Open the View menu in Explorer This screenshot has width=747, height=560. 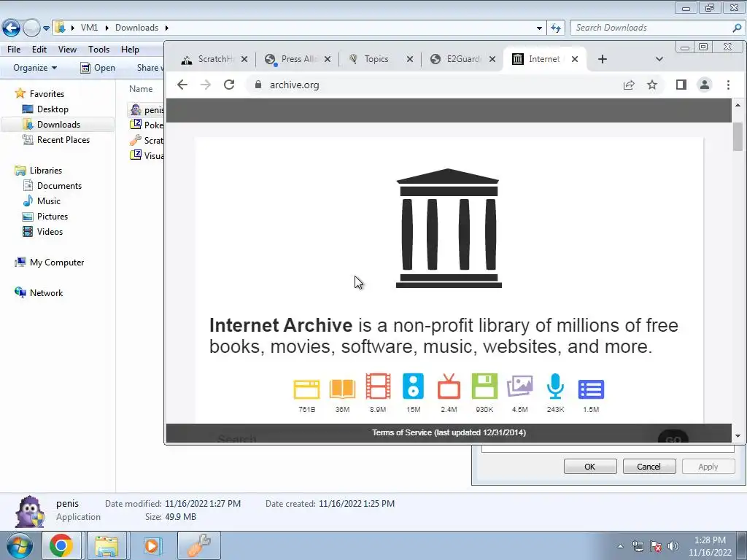(67, 49)
